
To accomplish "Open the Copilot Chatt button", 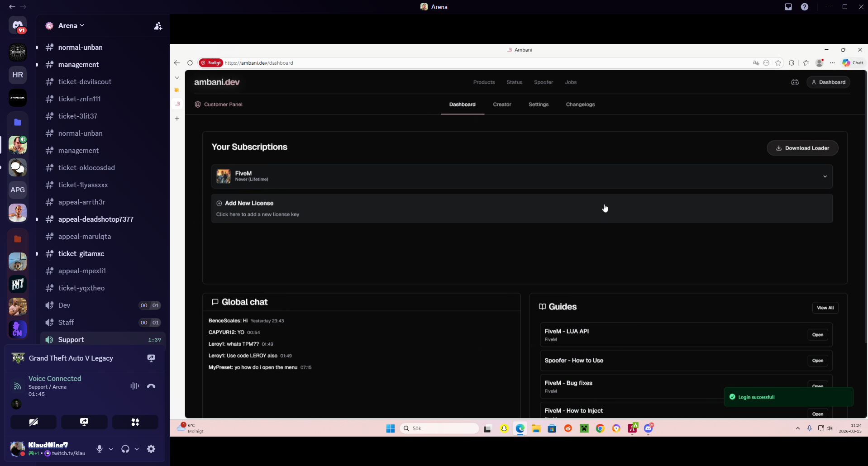I will pos(853,63).
